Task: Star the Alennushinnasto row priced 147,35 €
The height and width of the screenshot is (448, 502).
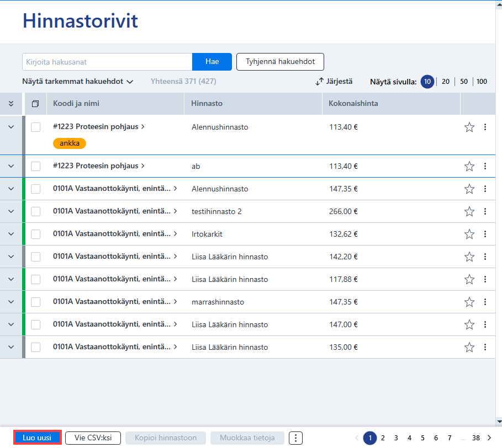Action: pyautogui.click(x=469, y=189)
